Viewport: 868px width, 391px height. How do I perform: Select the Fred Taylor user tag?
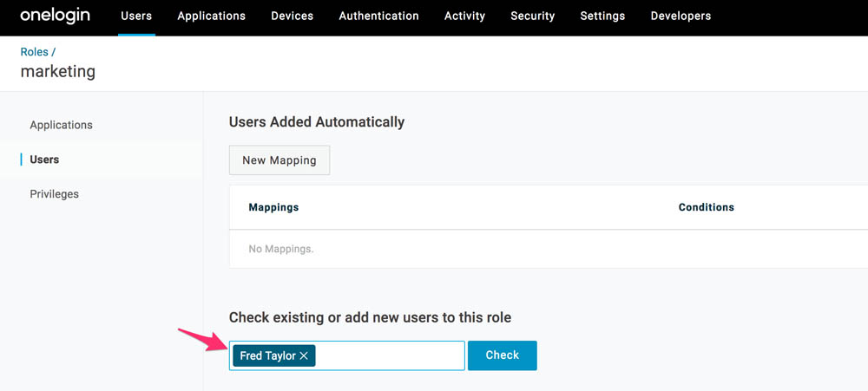pos(268,356)
